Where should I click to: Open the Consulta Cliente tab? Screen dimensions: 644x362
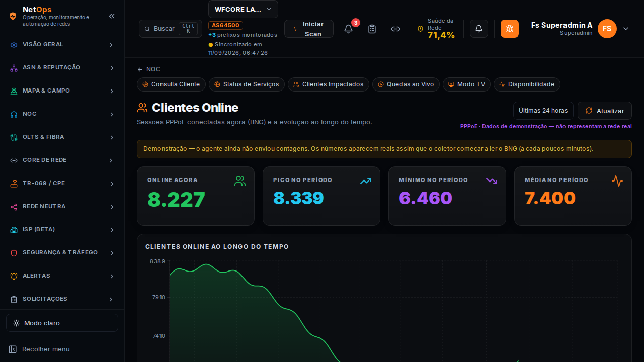pyautogui.click(x=172, y=84)
